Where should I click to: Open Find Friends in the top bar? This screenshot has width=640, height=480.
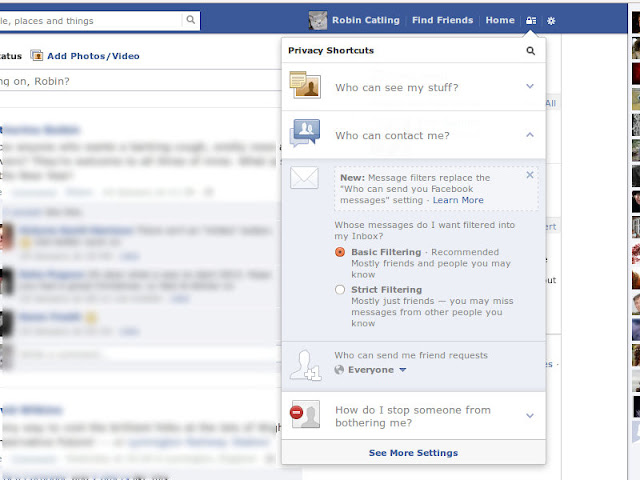coord(442,20)
